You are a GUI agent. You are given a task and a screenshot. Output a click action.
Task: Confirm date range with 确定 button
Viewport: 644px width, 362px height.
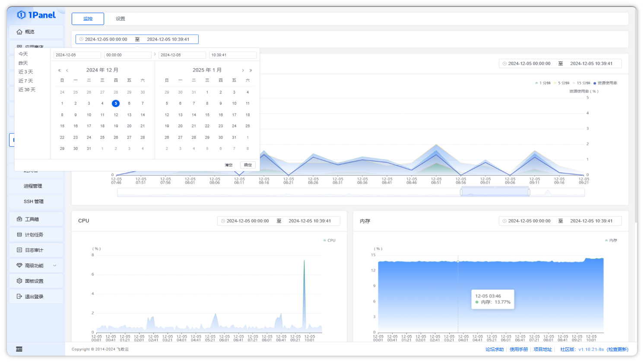(x=248, y=165)
